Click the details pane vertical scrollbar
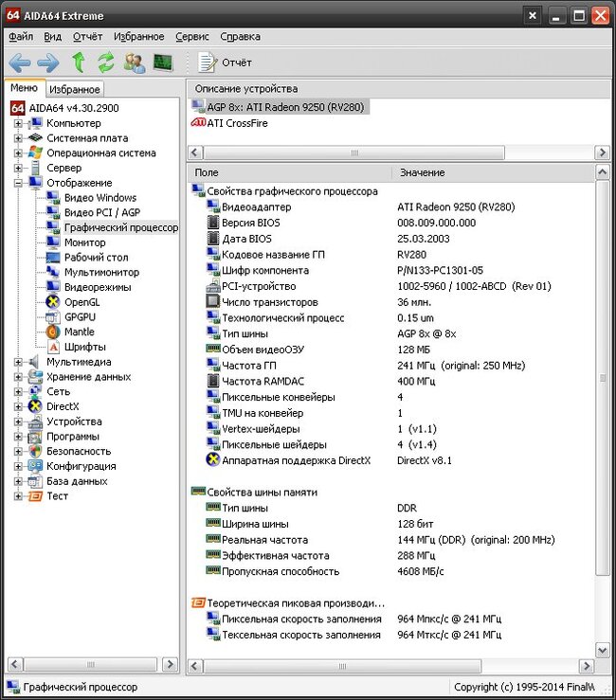The width and height of the screenshot is (616, 700). click(x=603, y=379)
